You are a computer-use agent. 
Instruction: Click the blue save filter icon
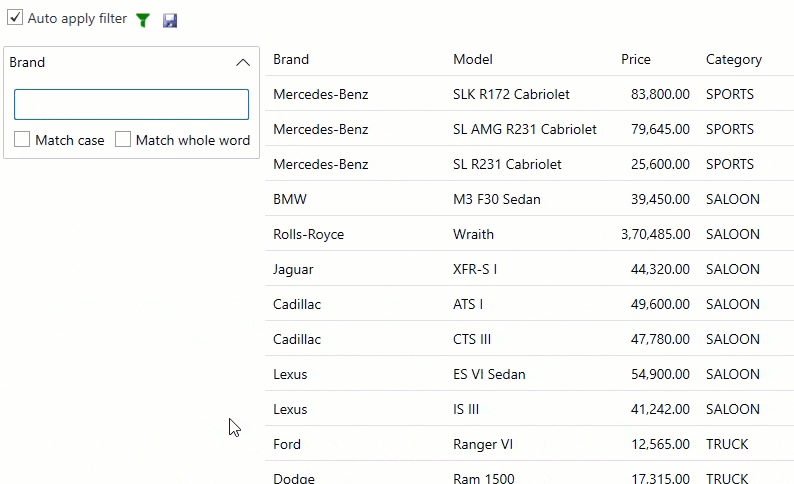pyautogui.click(x=170, y=20)
